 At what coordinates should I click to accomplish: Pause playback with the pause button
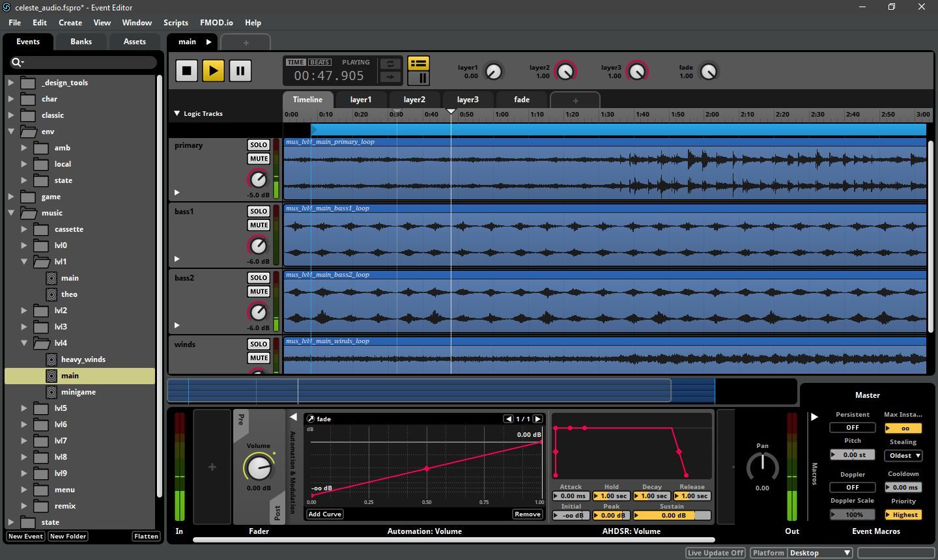point(240,70)
